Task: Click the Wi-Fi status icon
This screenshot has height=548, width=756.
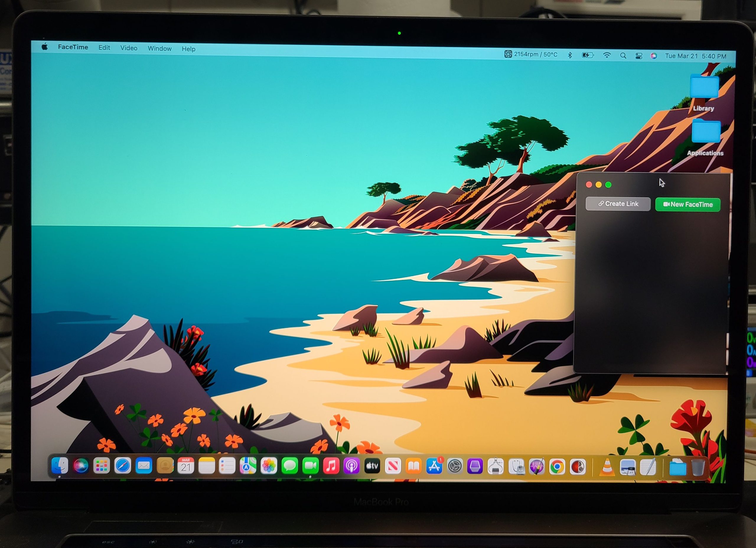Action: (x=607, y=55)
